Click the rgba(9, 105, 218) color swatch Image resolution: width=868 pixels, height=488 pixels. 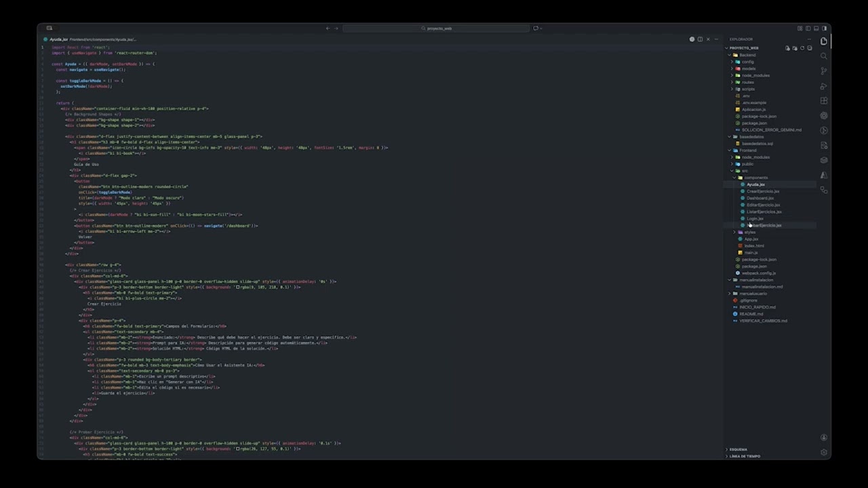pos(237,287)
